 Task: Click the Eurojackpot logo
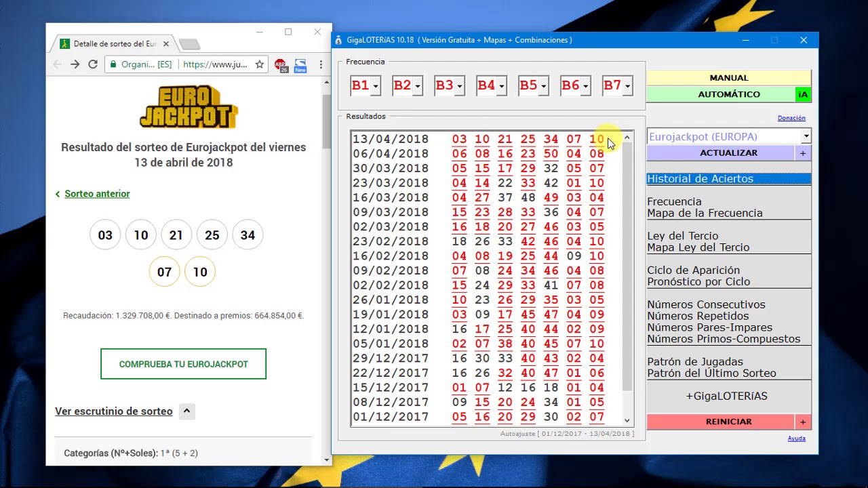[x=188, y=107]
